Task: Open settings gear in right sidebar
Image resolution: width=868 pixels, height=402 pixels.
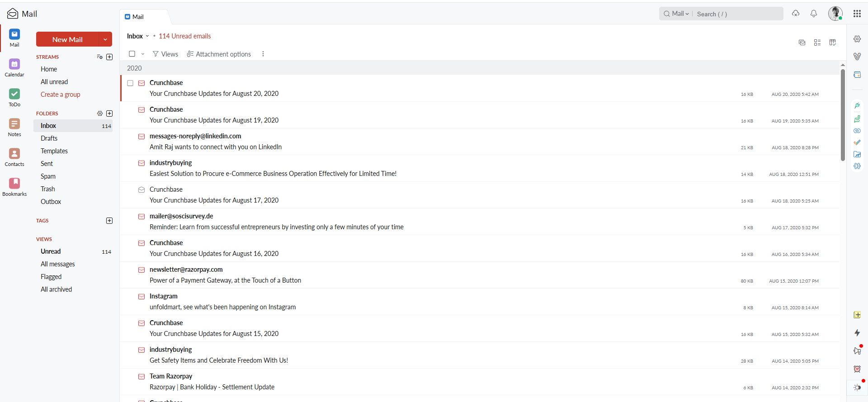Action: [857, 39]
